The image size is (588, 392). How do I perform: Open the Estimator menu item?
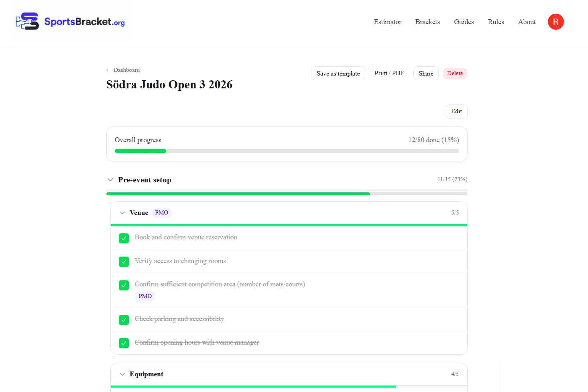pyautogui.click(x=387, y=22)
